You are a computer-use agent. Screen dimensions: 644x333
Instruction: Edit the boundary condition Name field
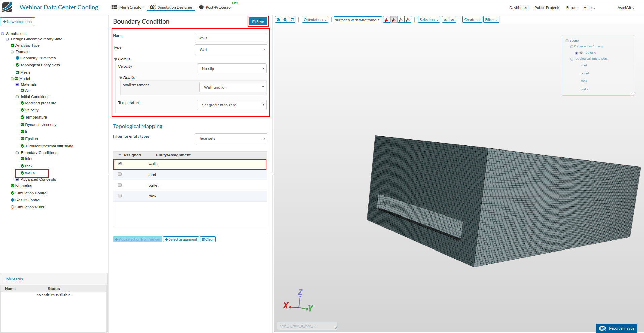point(231,38)
